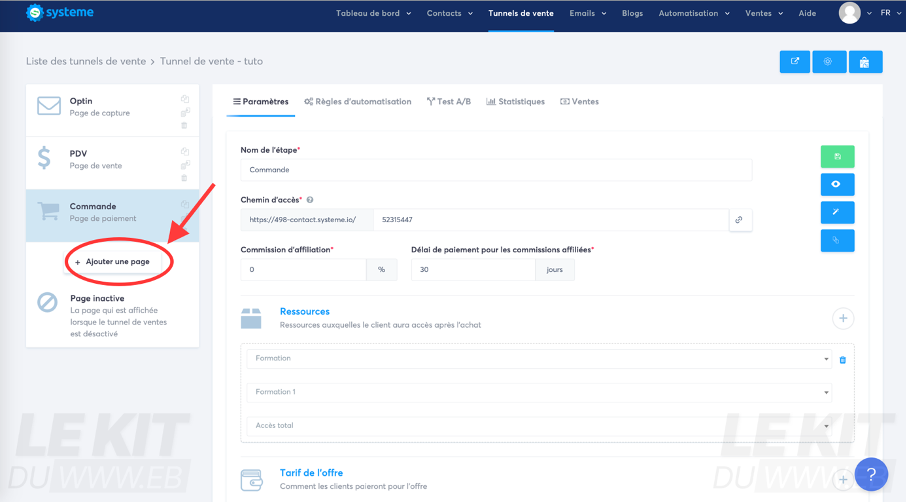Open the user avatar menu
The image size is (906, 502).
coord(849,13)
